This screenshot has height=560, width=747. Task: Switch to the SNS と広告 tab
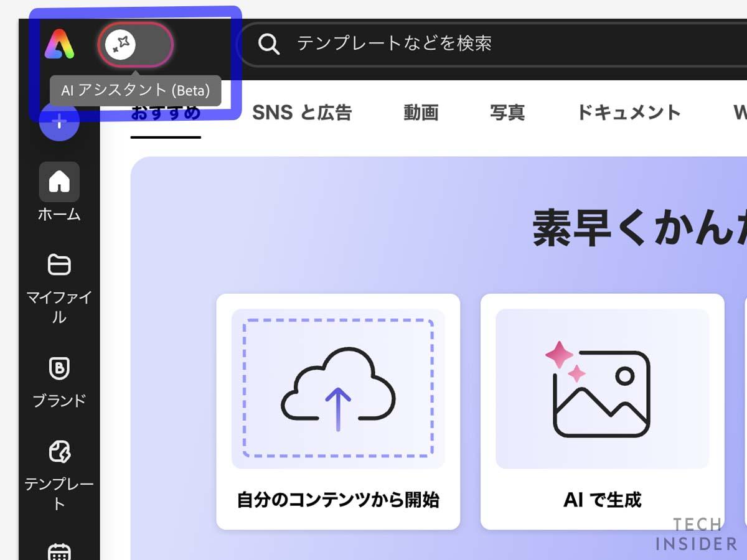click(303, 113)
